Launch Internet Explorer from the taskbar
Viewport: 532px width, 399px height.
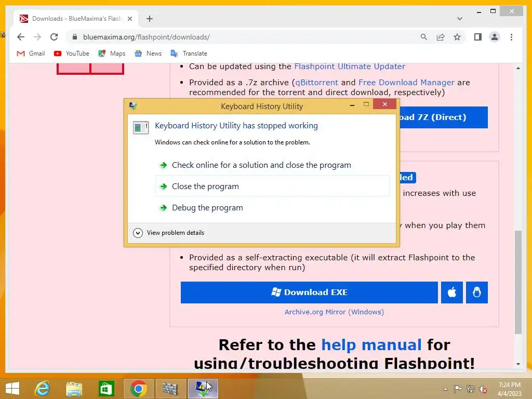[43, 389]
